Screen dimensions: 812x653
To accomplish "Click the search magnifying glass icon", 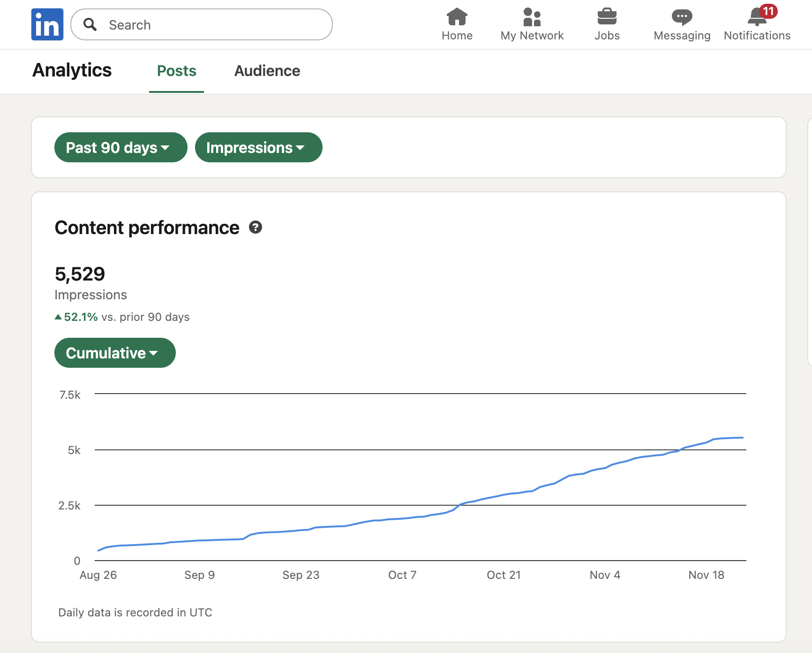I will pyautogui.click(x=90, y=24).
